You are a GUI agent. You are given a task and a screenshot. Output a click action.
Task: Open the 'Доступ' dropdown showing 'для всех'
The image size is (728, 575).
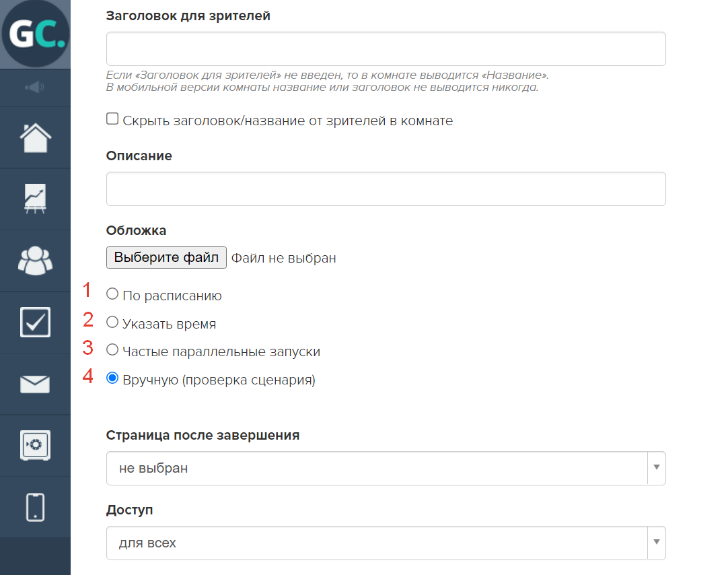(x=386, y=543)
